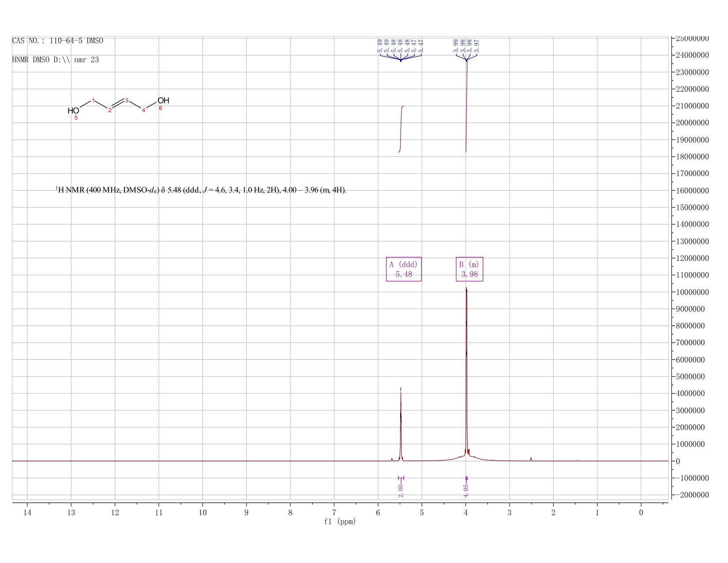Click the 0 ppm tick label on the x-axis
Screen dimensions: 728x563
pos(641,512)
